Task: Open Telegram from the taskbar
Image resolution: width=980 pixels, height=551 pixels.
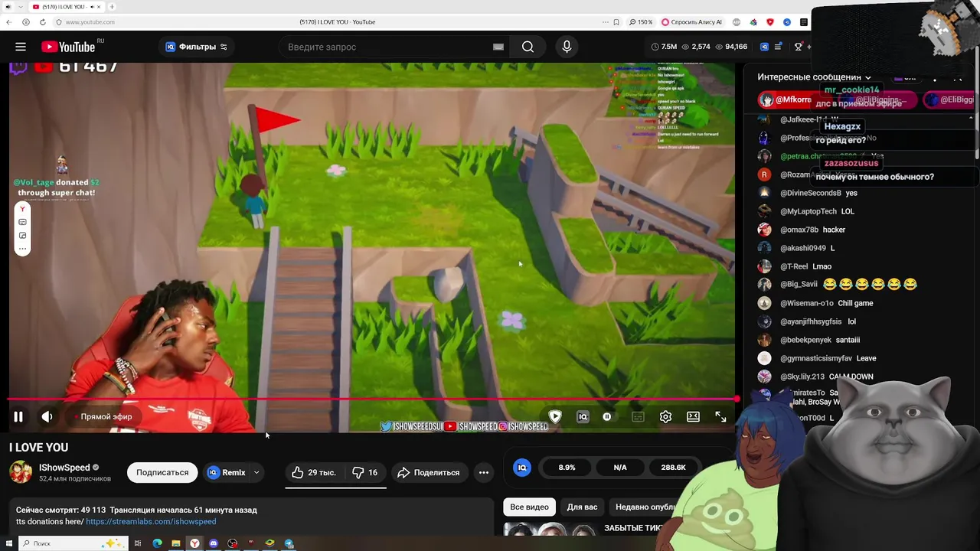Action: click(289, 543)
